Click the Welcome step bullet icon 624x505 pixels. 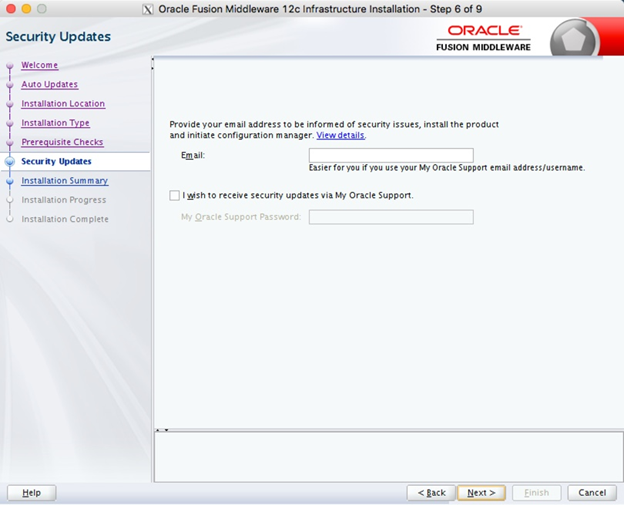click(10, 66)
